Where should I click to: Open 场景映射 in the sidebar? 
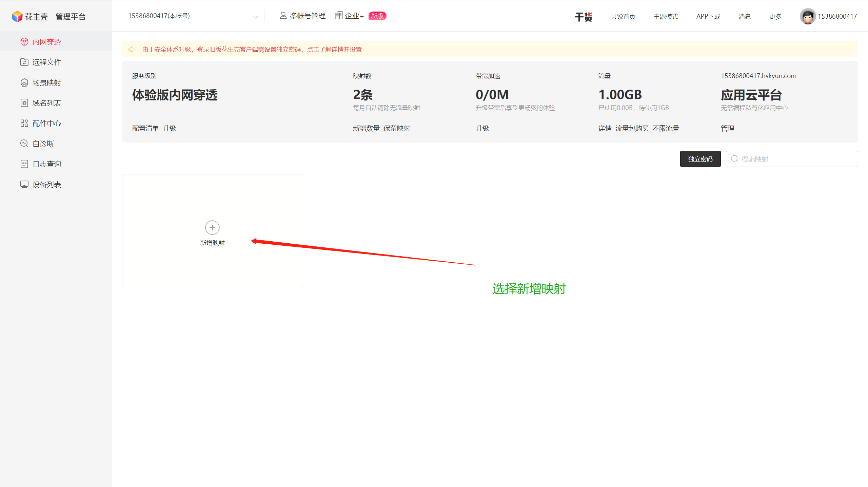point(47,82)
